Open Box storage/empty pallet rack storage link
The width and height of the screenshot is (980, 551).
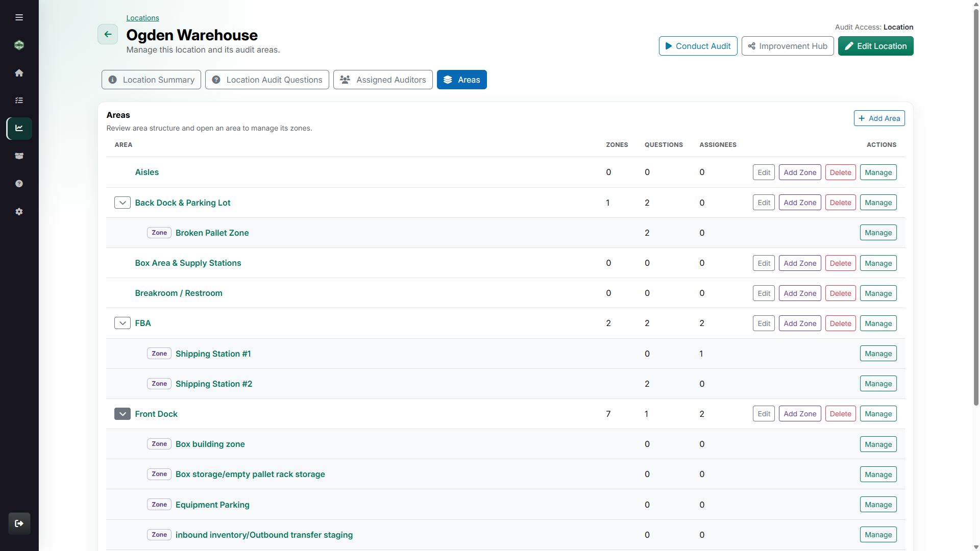(x=250, y=474)
